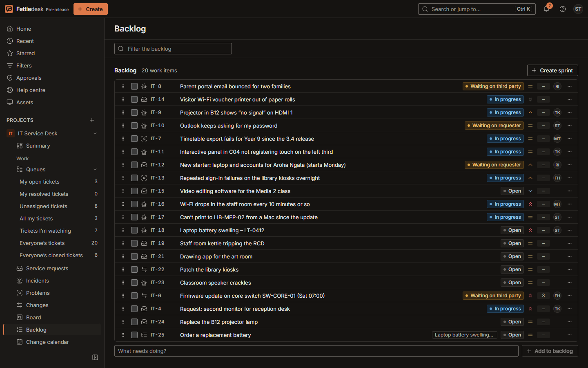Click the FH assignee avatar on IT-6
Image resolution: width=588 pixels, height=368 pixels.
[x=557, y=296]
